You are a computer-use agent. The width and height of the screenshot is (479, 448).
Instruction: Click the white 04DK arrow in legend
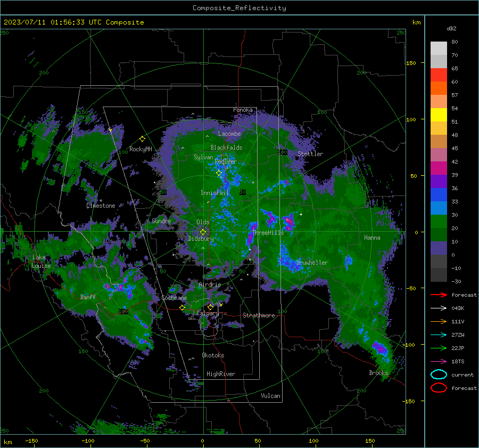coord(439,308)
